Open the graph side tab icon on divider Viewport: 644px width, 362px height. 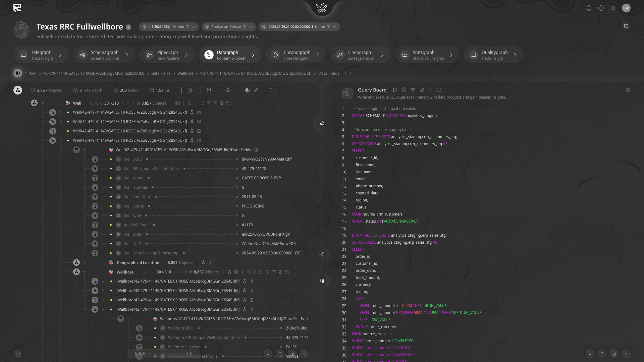[x=322, y=254]
